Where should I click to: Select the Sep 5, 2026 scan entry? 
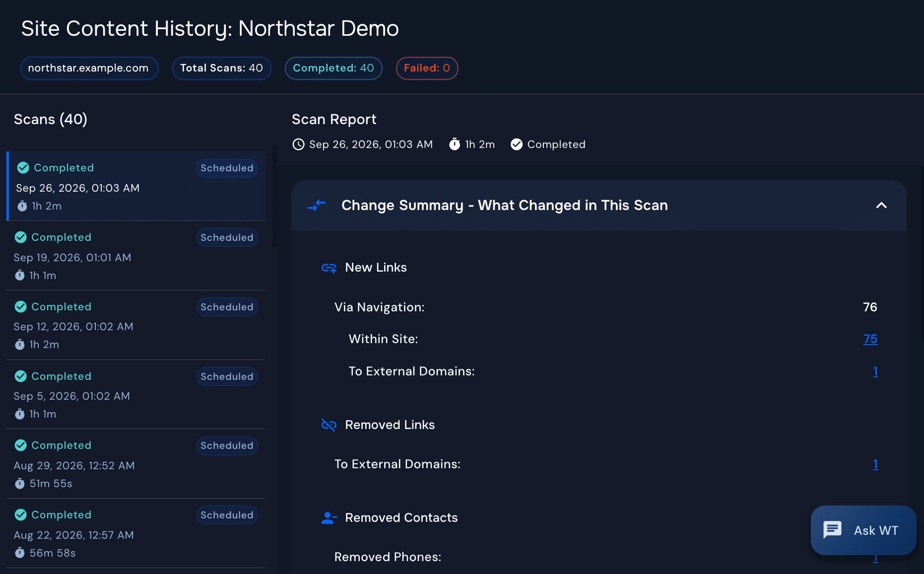click(x=136, y=394)
